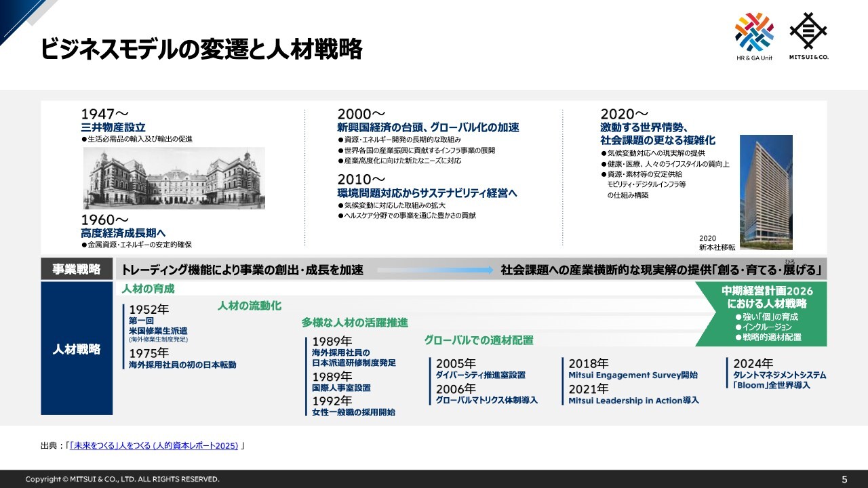Select the 1947～ timeline heading
The width and height of the screenshot is (868, 488).
(x=105, y=114)
